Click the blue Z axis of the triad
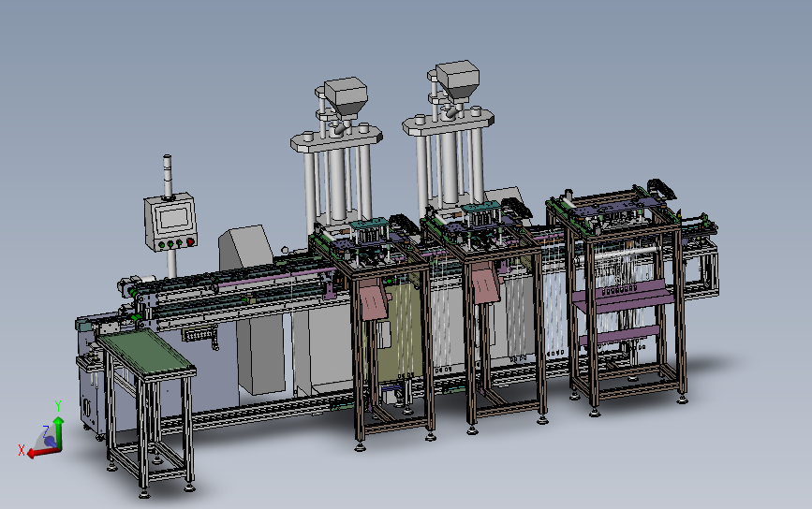The image size is (812, 509). click(50, 442)
